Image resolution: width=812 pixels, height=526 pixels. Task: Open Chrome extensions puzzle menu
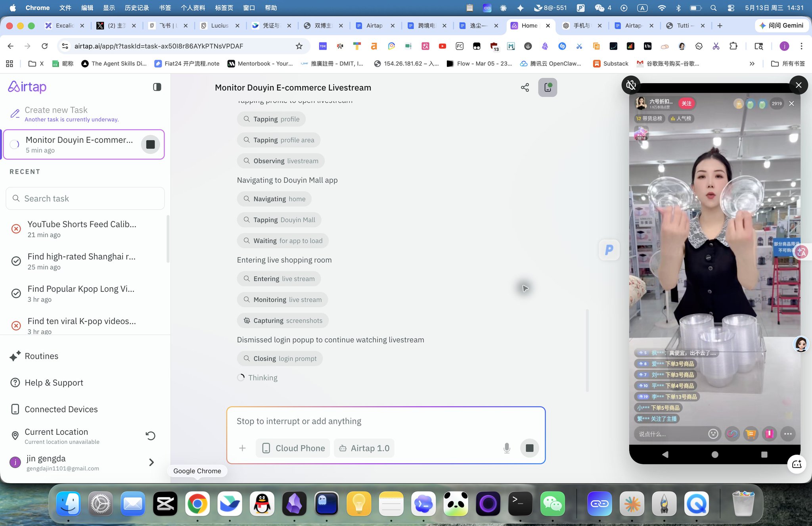click(x=733, y=46)
